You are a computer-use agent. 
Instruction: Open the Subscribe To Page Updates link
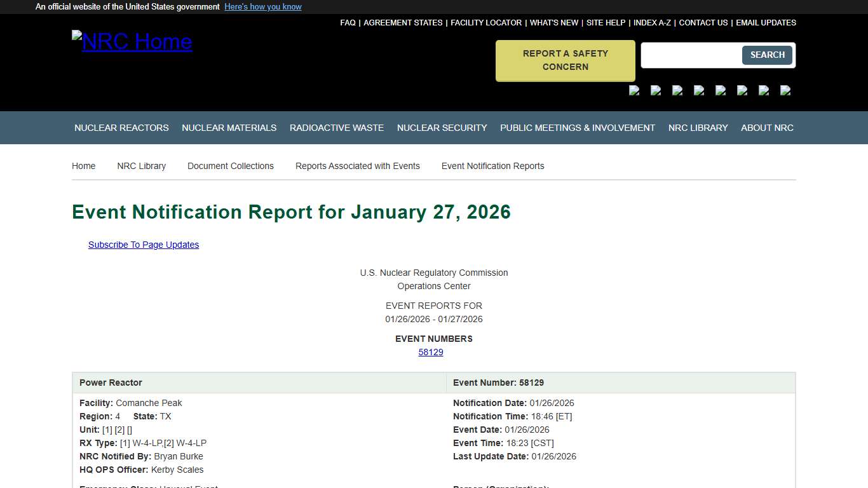(144, 245)
